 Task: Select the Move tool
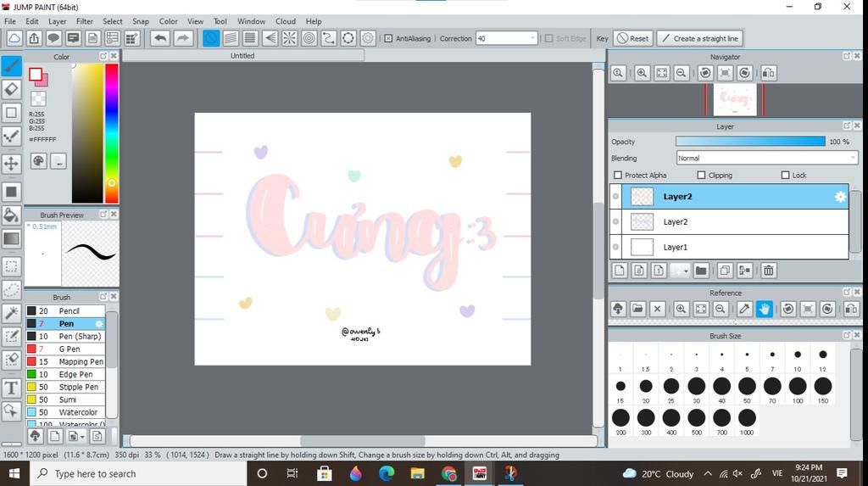[x=11, y=164]
